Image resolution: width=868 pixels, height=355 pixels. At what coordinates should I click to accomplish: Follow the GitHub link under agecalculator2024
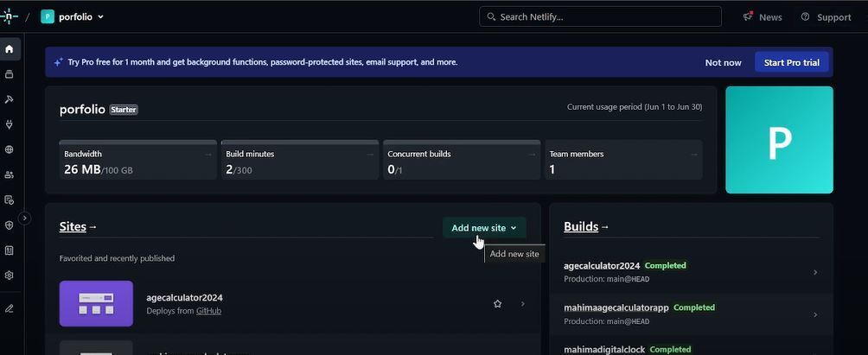click(x=208, y=311)
